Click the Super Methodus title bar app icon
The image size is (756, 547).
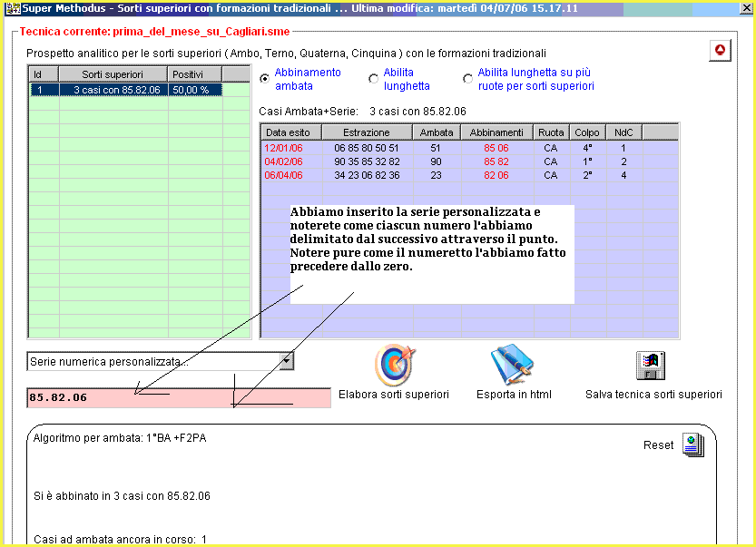pos(13,8)
